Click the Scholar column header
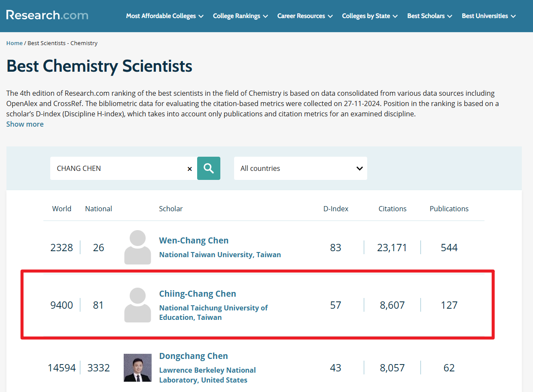 [x=171, y=209]
